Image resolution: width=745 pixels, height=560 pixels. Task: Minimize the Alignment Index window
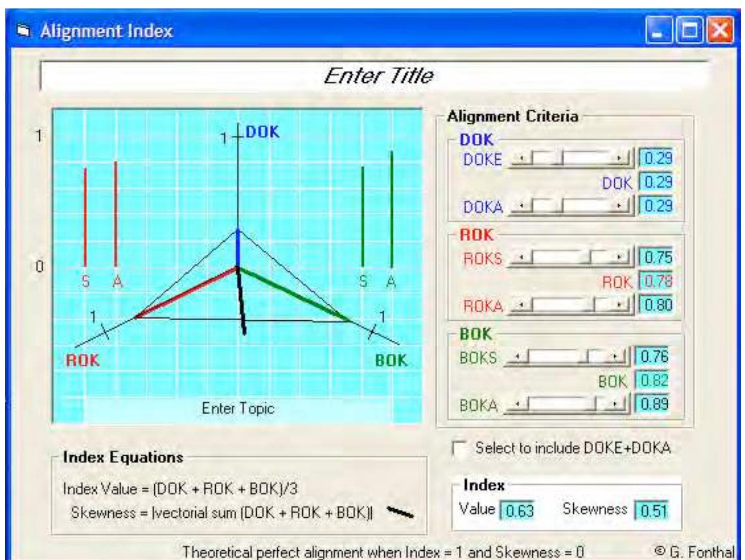pos(658,30)
